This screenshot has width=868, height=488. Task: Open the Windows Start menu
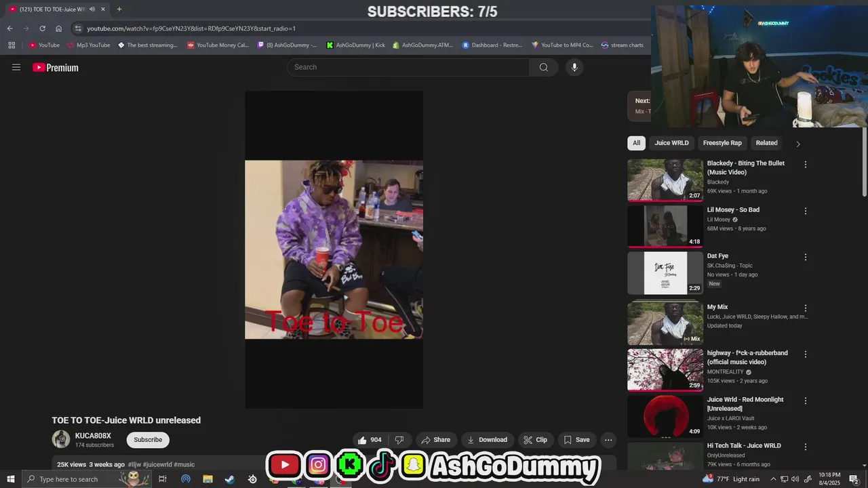[x=10, y=479]
